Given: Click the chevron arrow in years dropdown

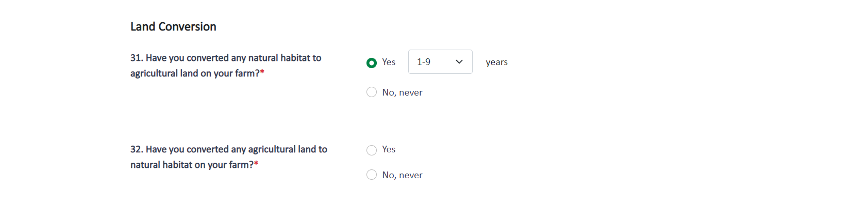Looking at the screenshot, I should coord(459,62).
